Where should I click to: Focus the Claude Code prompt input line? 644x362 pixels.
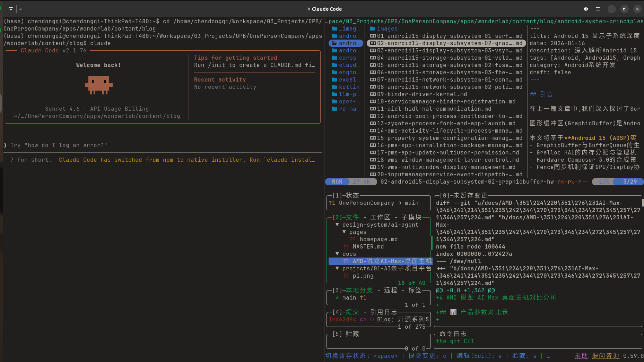pos(163,145)
